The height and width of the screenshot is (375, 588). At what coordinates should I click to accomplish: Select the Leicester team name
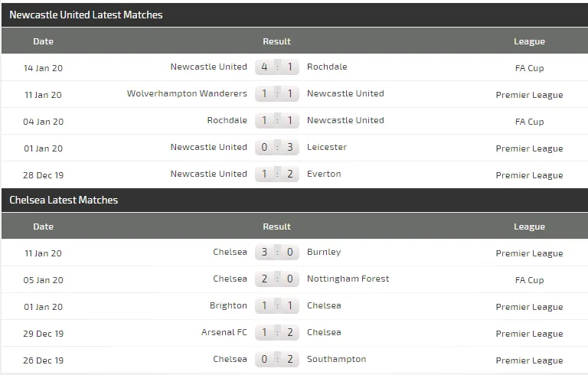pos(327,147)
